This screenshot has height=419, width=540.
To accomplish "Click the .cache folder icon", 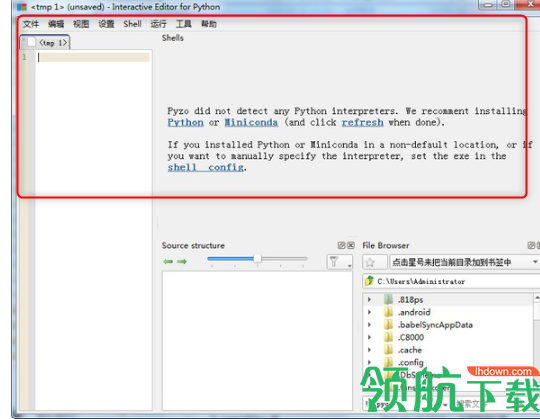I will [388, 350].
